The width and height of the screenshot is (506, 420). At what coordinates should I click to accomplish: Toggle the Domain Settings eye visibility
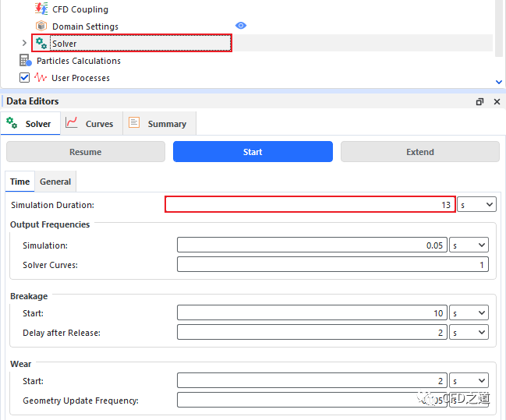coord(241,26)
